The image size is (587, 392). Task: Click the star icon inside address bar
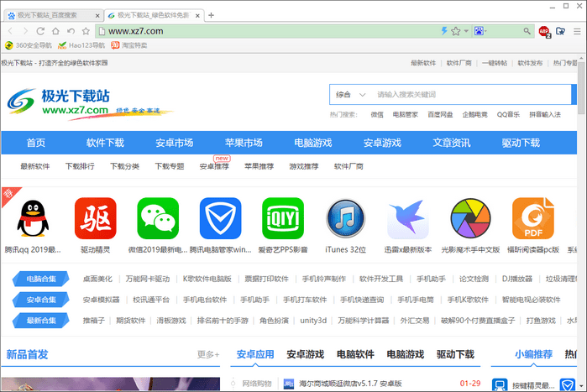[456, 31]
